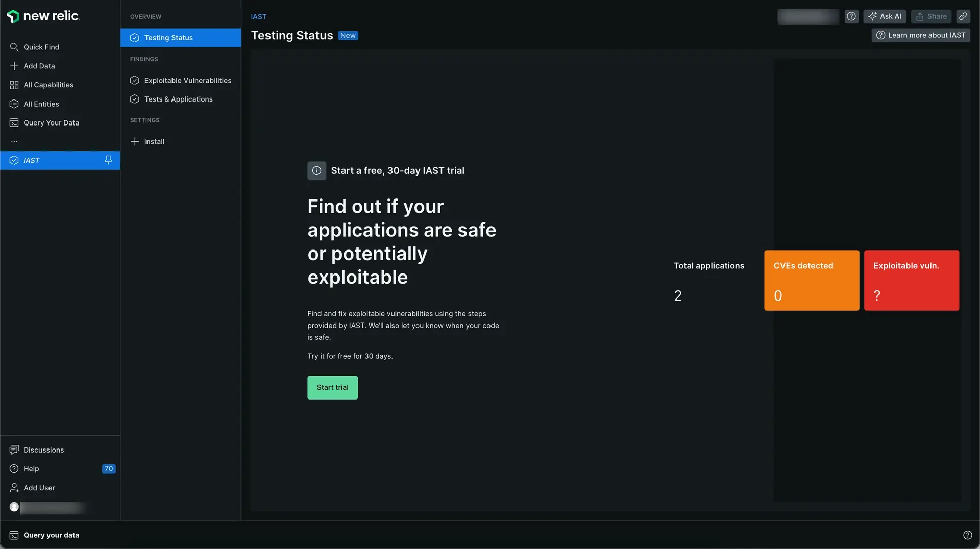This screenshot has width=980, height=549.
Task: Click the New Relic logo
Action: click(43, 16)
